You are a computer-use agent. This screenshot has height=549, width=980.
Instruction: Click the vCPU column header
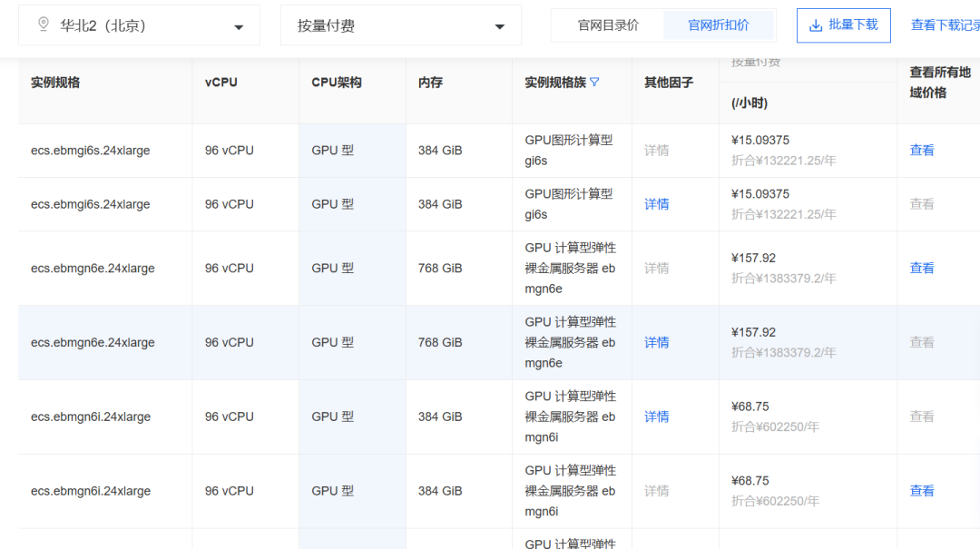[x=221, y=83]
